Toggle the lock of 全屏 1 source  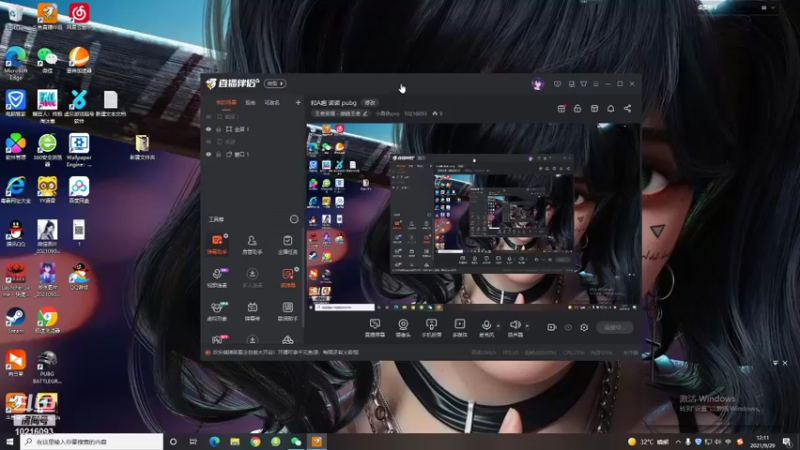[x=219, y=129]
